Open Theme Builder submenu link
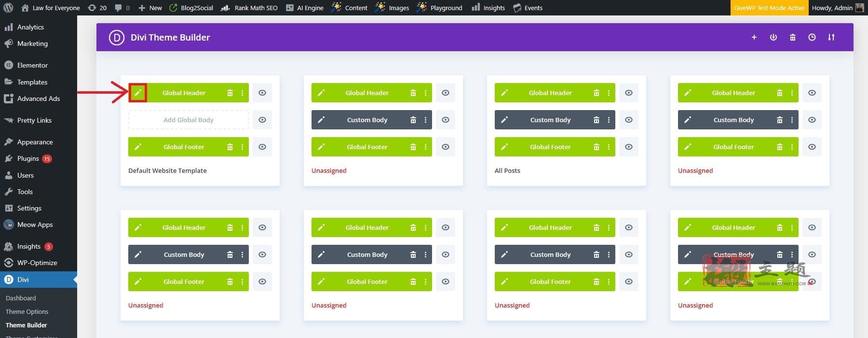This screenshot has width=868, height=338. click(x=27, y=325)
